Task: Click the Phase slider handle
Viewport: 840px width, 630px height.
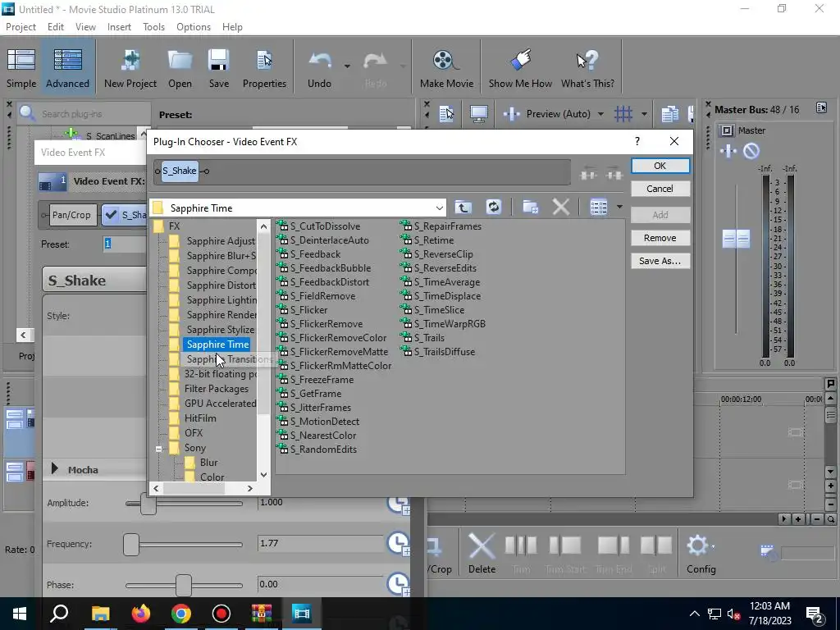Action: tap(183, 585)
